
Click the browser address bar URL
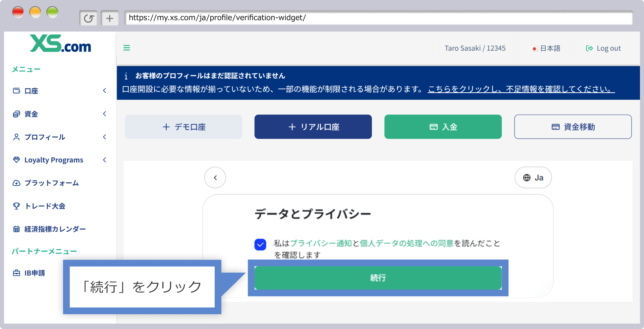[378, 18]
